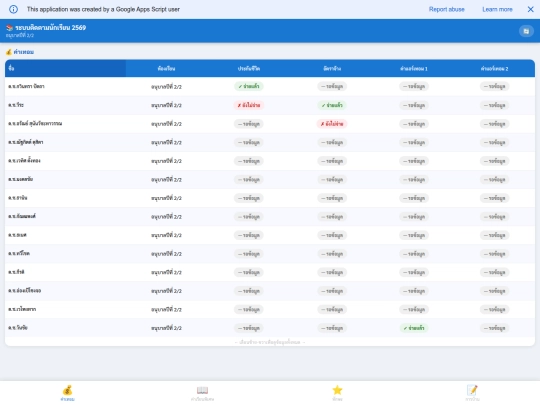The image size is (540, 405).
Task: Click the leftmost name column header
Action: [x=65, y=68]
